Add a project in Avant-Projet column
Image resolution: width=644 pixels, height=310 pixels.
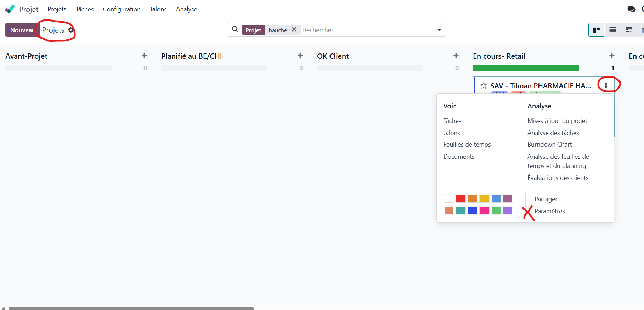144,56
